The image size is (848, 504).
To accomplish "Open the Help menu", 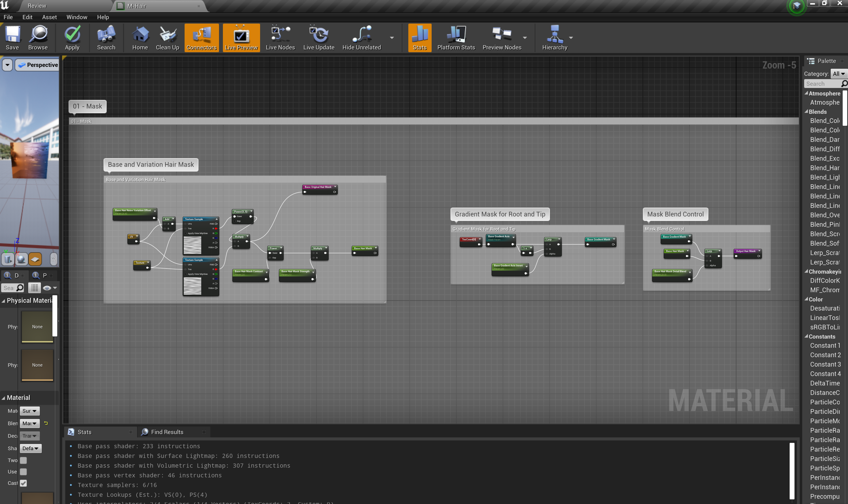I will [x=103, y=17].
